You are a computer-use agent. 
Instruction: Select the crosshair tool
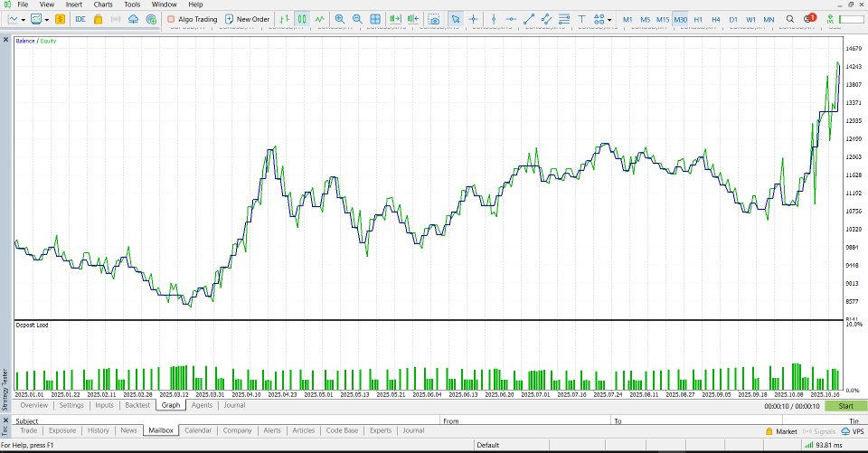coord(473,19)
